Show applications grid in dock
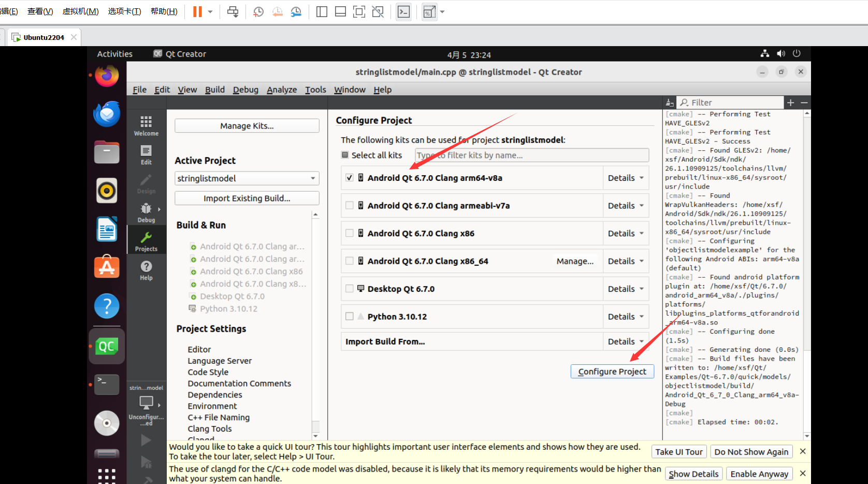 coord(107,475)
